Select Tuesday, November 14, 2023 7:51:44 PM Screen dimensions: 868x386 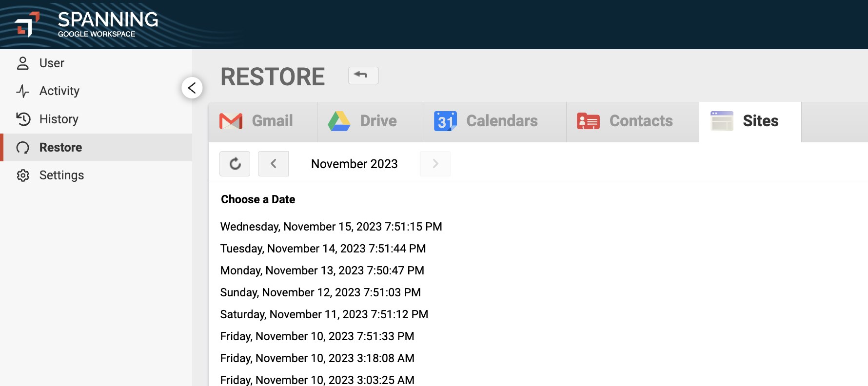tap(323, 249)
